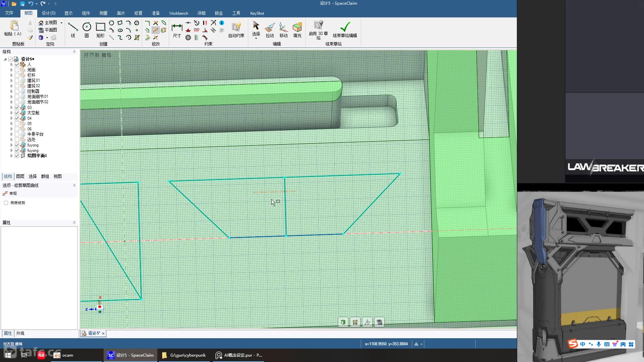Click the sketch mode icon in viewport toolbar

355,322
